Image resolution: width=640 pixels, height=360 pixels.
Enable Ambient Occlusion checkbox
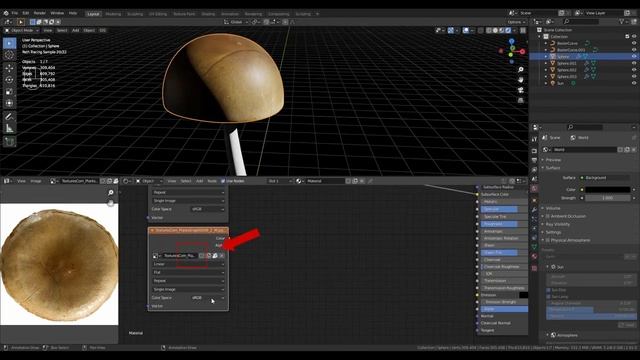548,216
